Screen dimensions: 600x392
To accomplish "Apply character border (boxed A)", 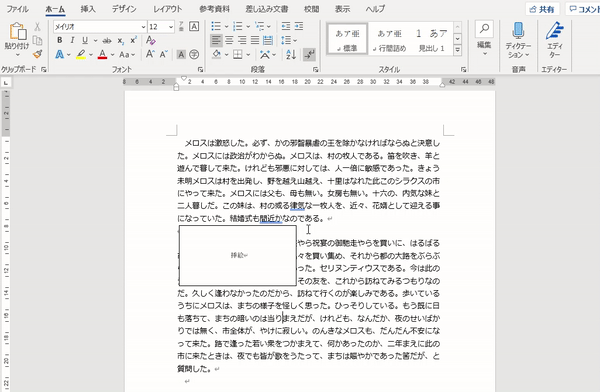I will [194, 26].
